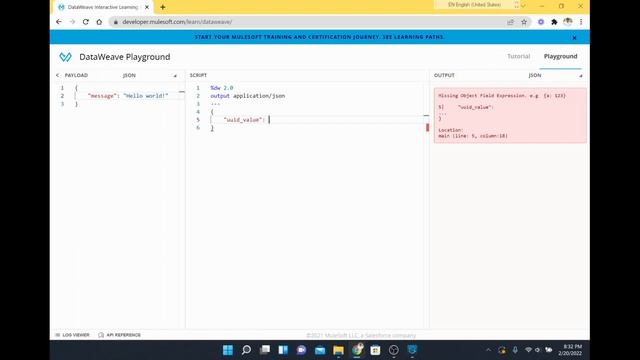View site info via padlock icon
Image resolution: width=640 pixels, height=360 pixels.
(116, 22)
